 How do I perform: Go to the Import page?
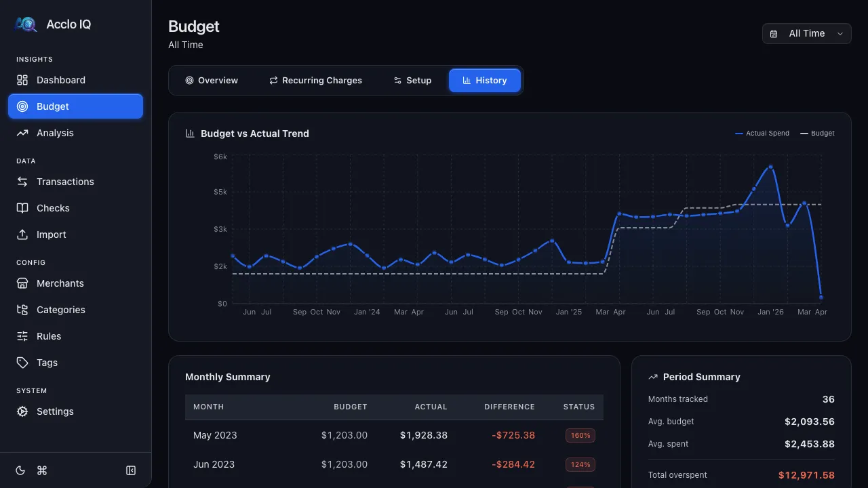(75, 235)
